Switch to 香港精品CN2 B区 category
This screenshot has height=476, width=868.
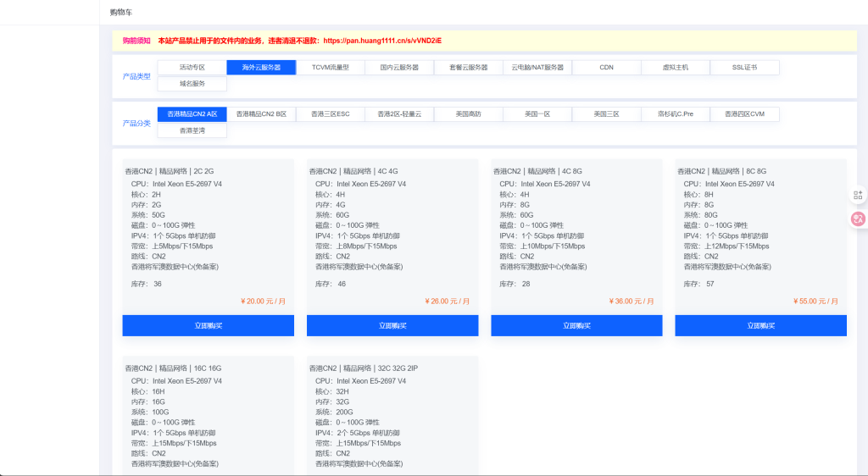(261, 113)
